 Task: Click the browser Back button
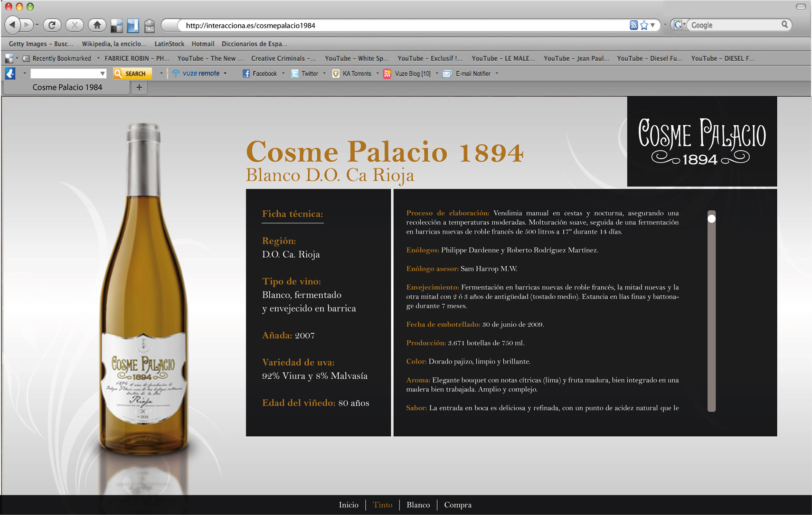pyautogui.click(x=12, y=25)
